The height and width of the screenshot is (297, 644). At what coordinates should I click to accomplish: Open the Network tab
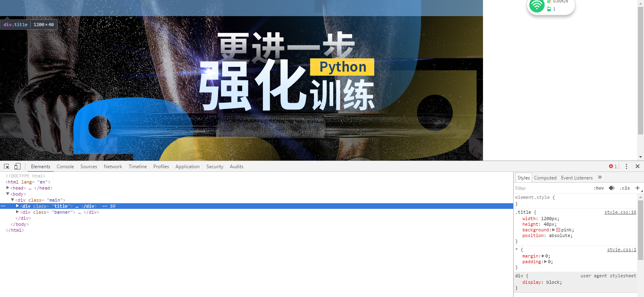(113, 167)
